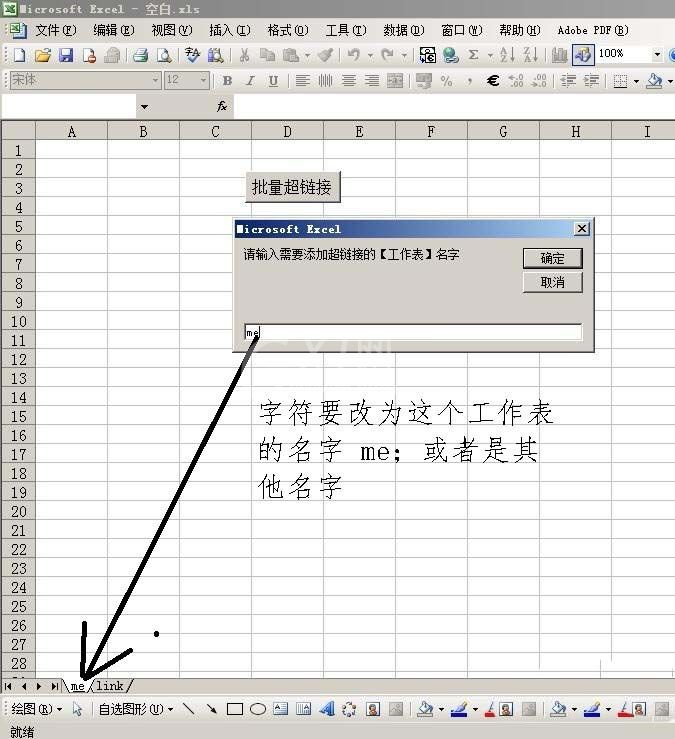Screen dimensions: 675x739
Task: Open Print Preview icon
Action: point(164,55)
